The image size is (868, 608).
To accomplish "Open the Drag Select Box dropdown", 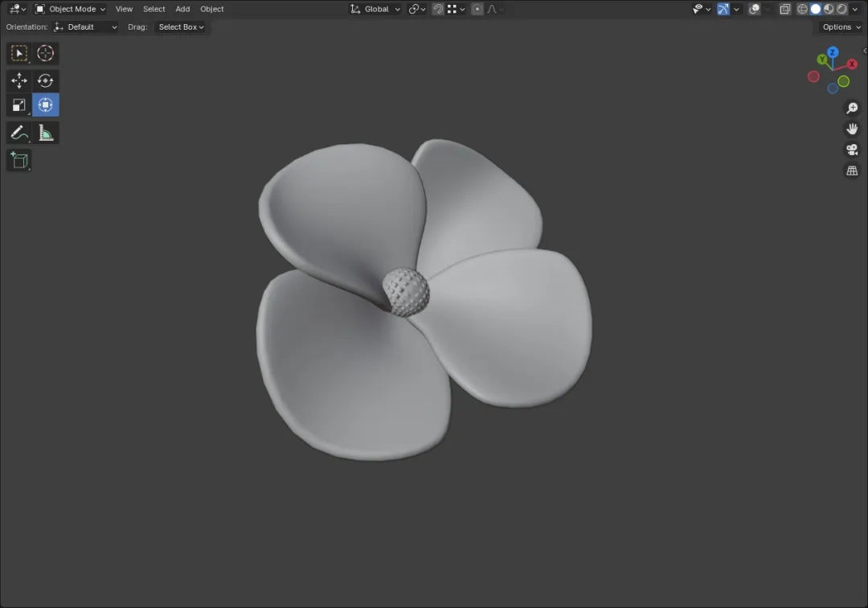I will pos(181,27).
